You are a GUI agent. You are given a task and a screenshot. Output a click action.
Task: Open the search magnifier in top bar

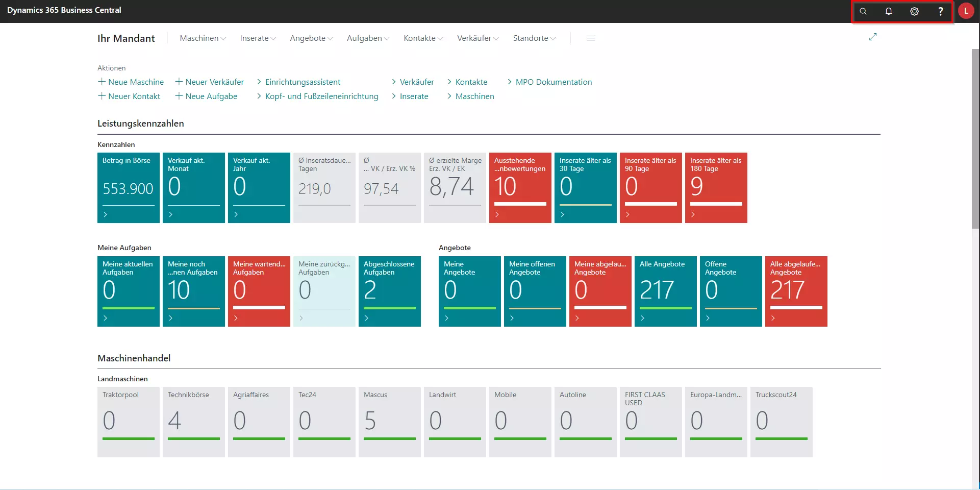coord(863,11)
